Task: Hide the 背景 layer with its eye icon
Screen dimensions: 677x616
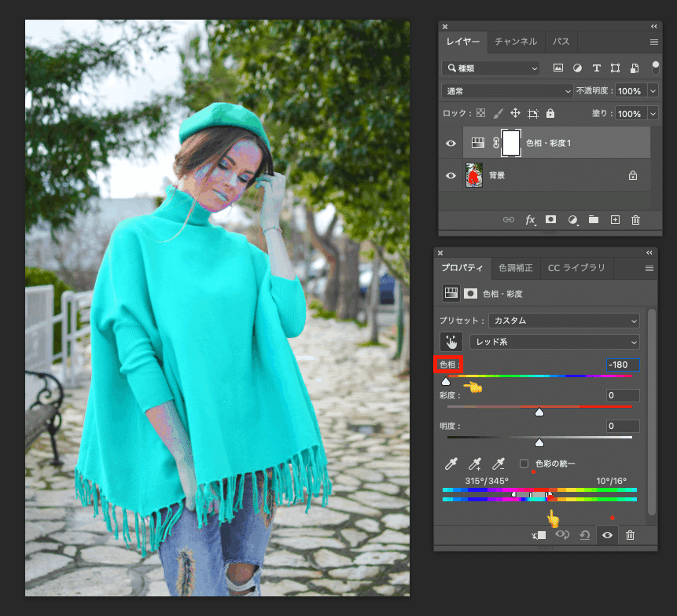Action: pyautogui.click(x=451, y=175)
